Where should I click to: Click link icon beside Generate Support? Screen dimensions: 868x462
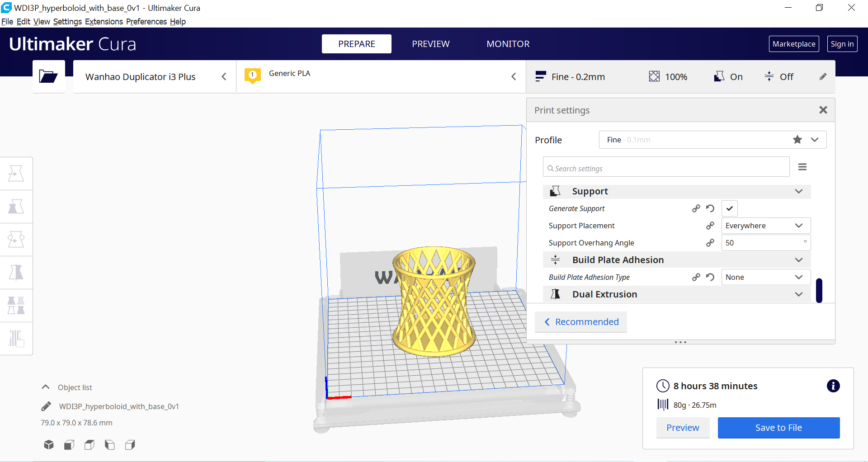point(696,208)
